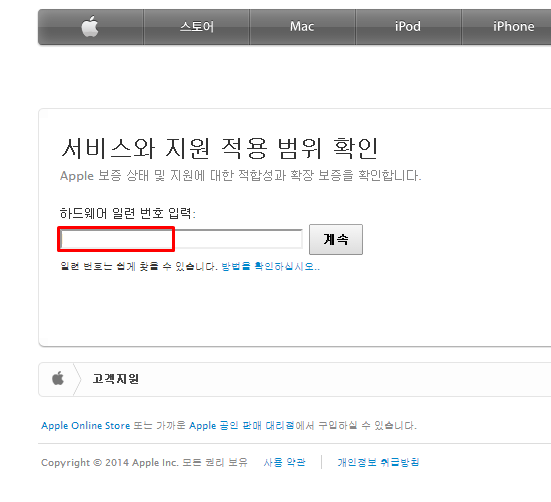Open the 사용 약관 link

coord(284,462)
